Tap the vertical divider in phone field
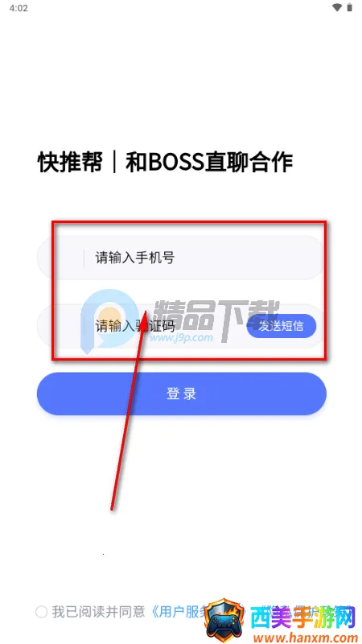Image resolution: width=362 pixels, height=644 pixels. point(84,258)
